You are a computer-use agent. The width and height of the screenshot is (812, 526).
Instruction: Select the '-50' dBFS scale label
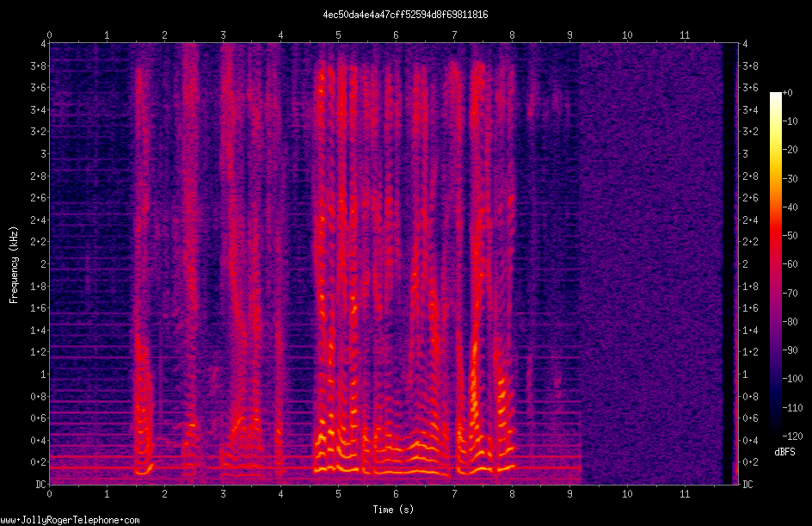[x=790, y=236]
